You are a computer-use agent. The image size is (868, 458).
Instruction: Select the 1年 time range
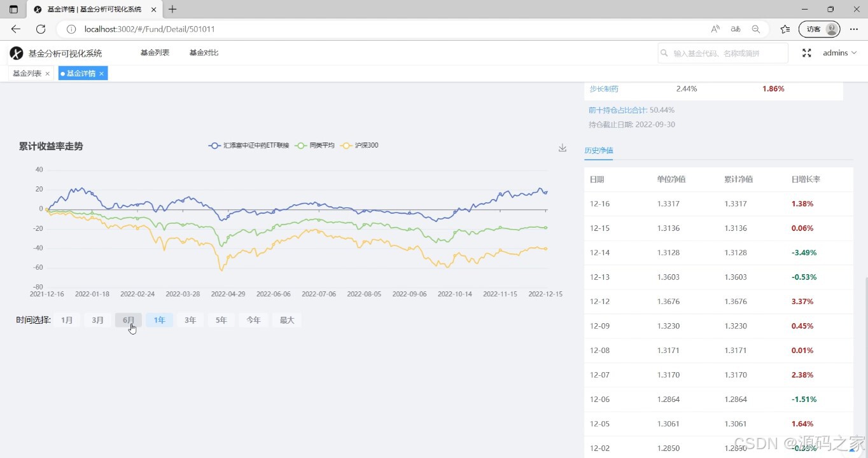(159, 320)
